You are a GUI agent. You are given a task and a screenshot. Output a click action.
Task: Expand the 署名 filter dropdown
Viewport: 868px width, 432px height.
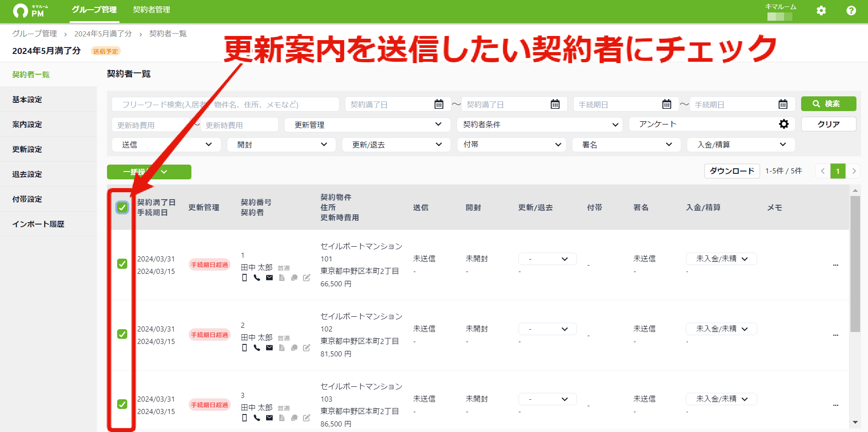[626, 145]
